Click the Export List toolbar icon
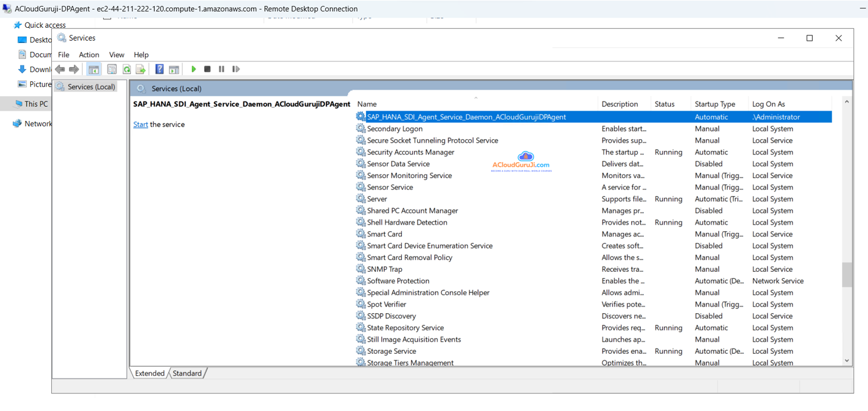868x411 pixels. (140, 70)
